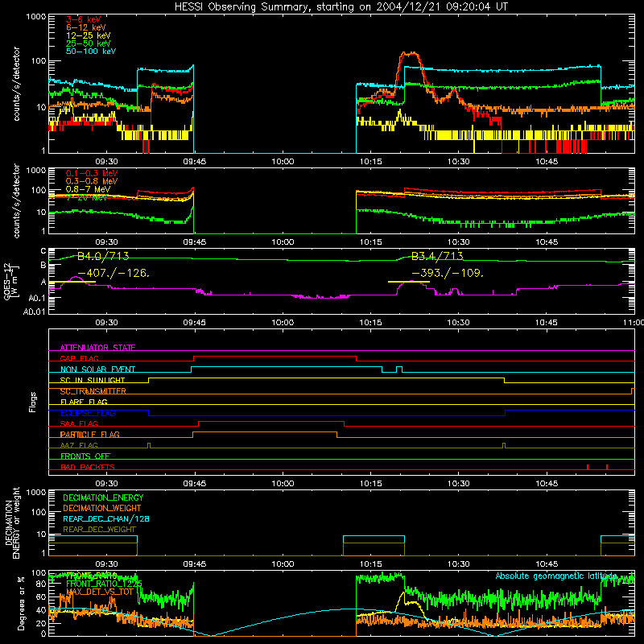Image resolution: width=644 pixels, height=644 pixels.
Task: Click the BAD_PACKETS flag label
Action: point(88,467)
